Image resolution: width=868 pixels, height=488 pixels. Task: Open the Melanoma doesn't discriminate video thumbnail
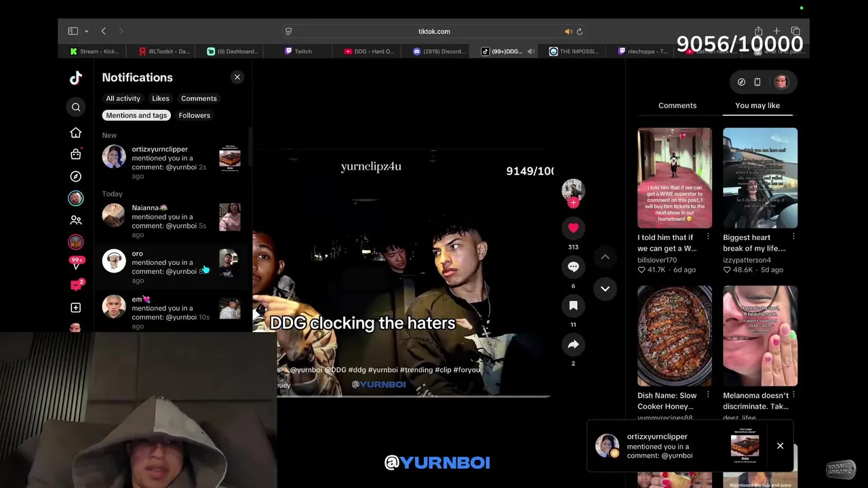click(x=760, y=335)
